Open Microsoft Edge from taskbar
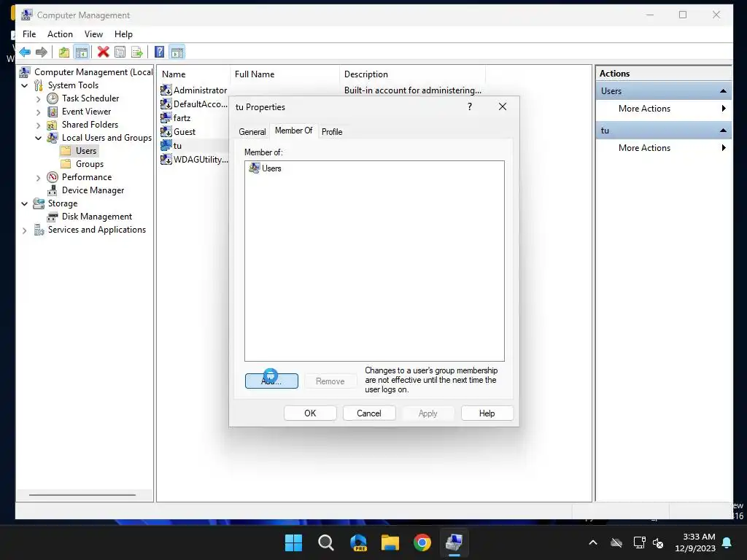This screenshot has width=747, height=560. click(x=358, y=542)
